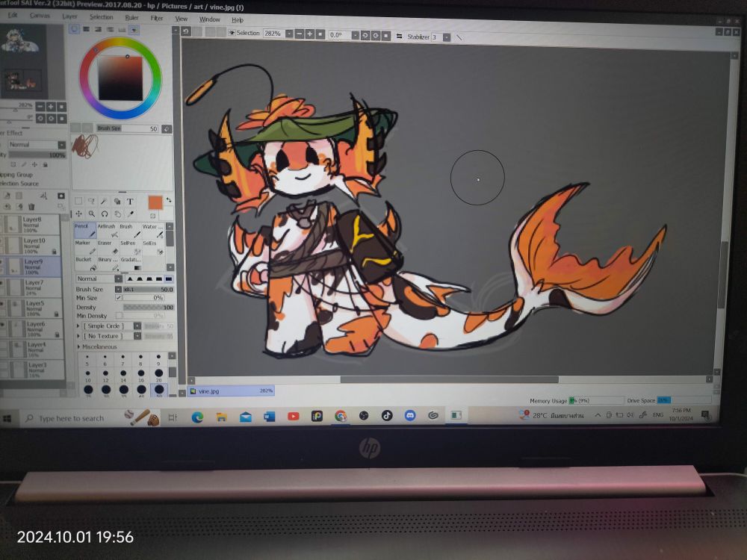Toggle the flattest brush edge shape
747x560 pixels.
point(169,279)
